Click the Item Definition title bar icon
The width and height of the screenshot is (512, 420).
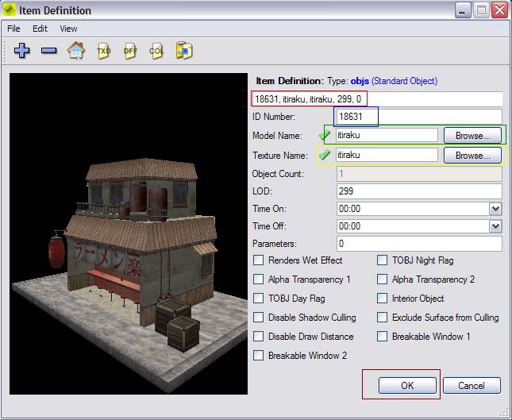[x=10, y=10]
